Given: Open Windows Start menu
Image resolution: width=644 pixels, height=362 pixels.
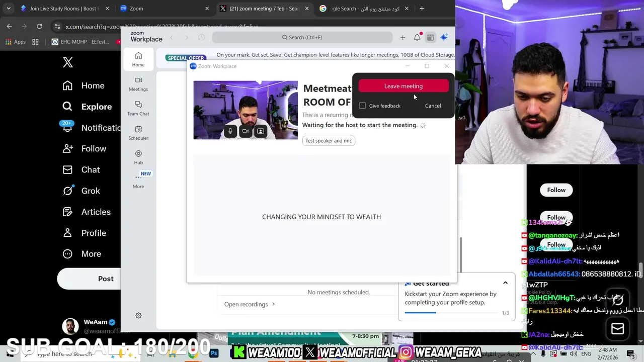Looking at the screenshot, I should tap(10, 353).
